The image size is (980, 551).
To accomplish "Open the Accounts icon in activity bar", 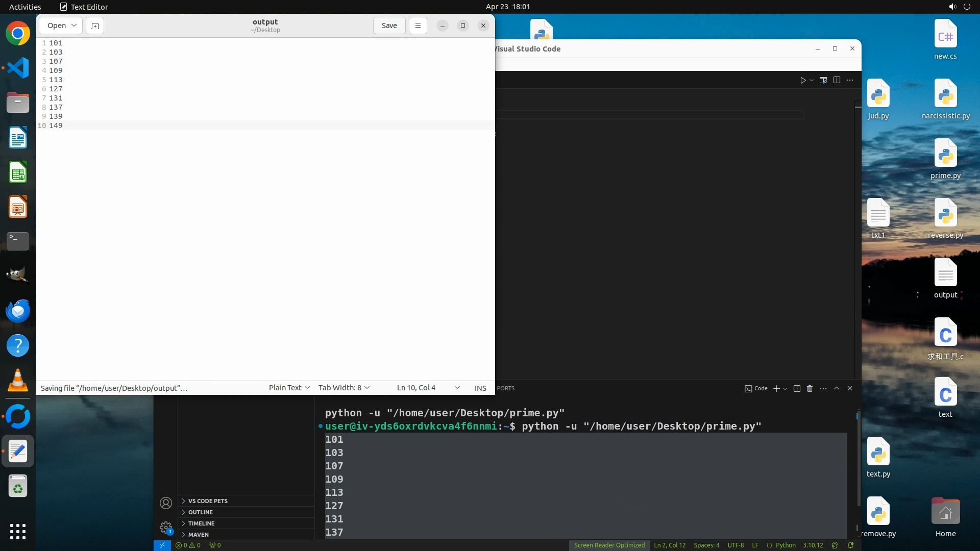I will (166, 503).
